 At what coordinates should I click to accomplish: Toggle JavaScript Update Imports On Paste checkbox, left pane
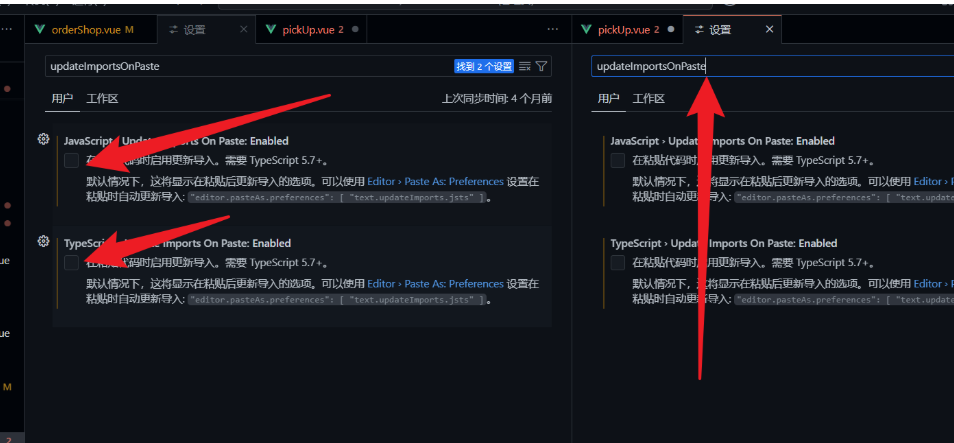(x=72, y=161)
